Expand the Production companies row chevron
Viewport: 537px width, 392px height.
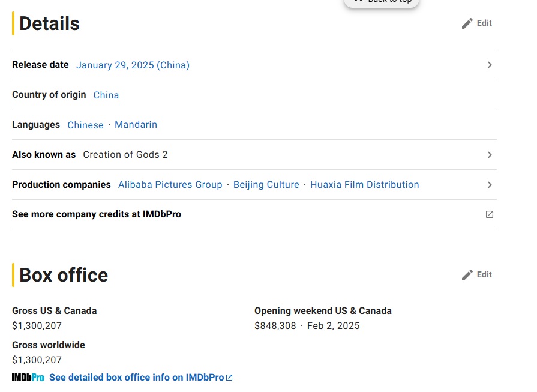490,185
